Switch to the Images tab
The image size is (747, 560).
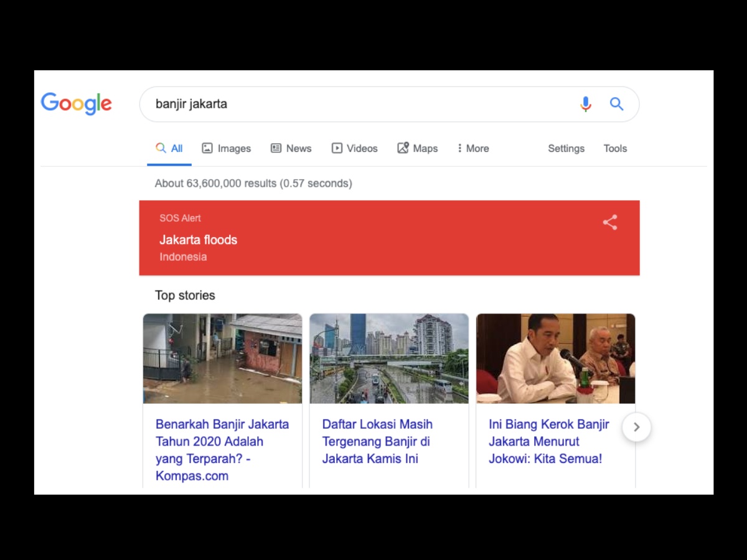point(227,148)
